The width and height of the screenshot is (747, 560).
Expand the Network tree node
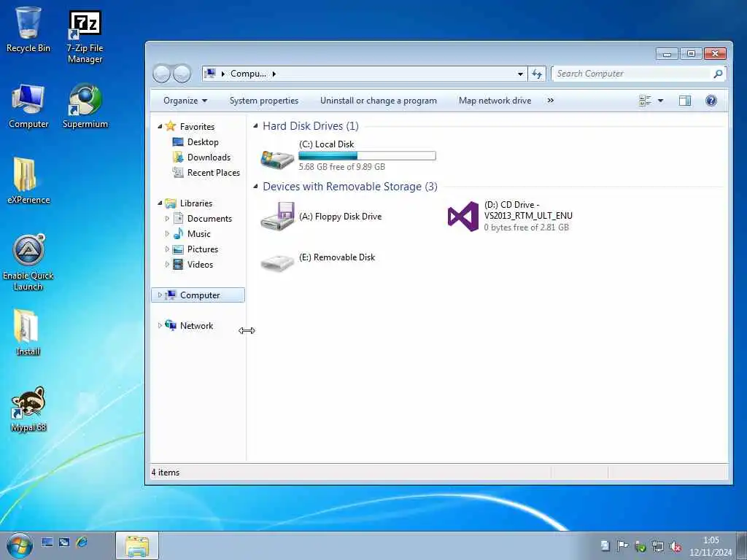(x=160, y=326)
